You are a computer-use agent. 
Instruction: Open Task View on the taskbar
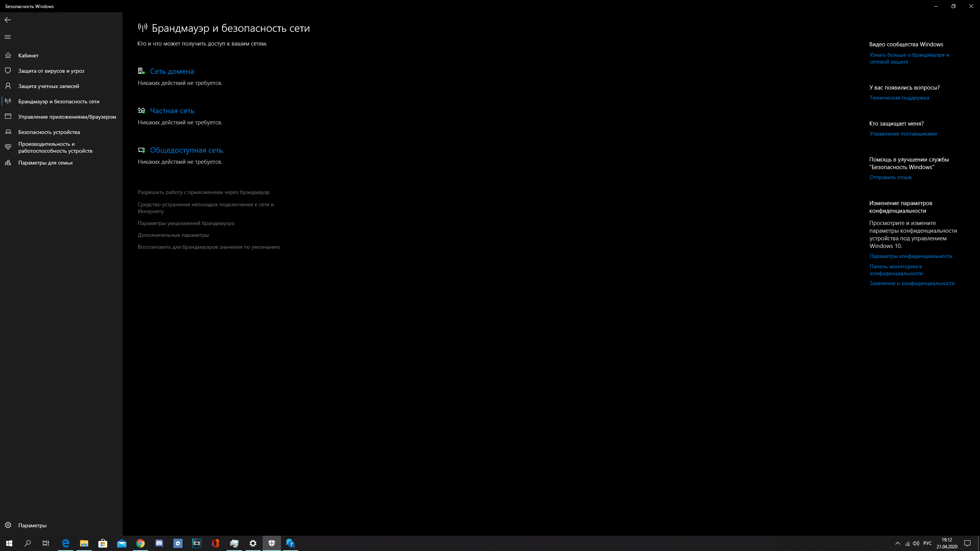pos(46,543)
